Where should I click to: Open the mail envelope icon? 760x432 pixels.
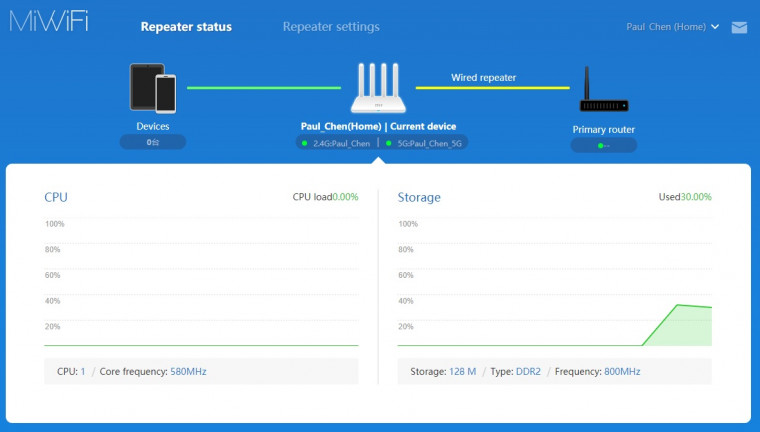point(739,27)
